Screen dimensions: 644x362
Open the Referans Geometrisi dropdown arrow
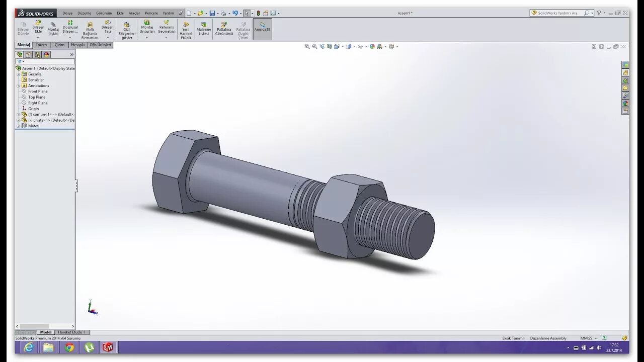pyautogui.click(x=167, y=38)
